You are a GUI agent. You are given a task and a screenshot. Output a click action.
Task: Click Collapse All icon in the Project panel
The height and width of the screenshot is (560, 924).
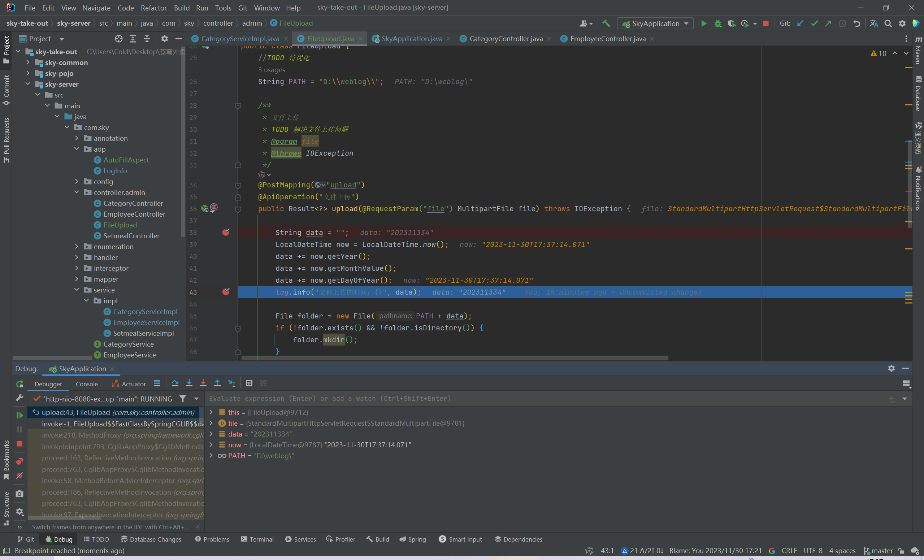[147, 39]
